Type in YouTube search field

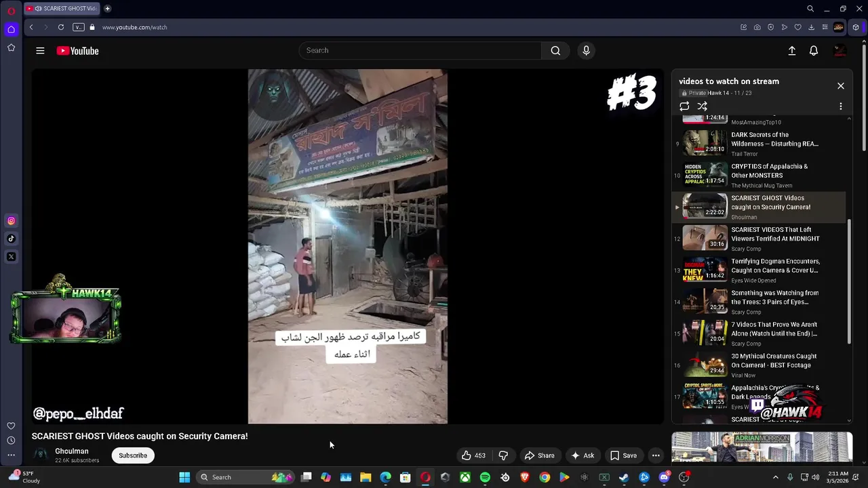[x=420, y=50]
